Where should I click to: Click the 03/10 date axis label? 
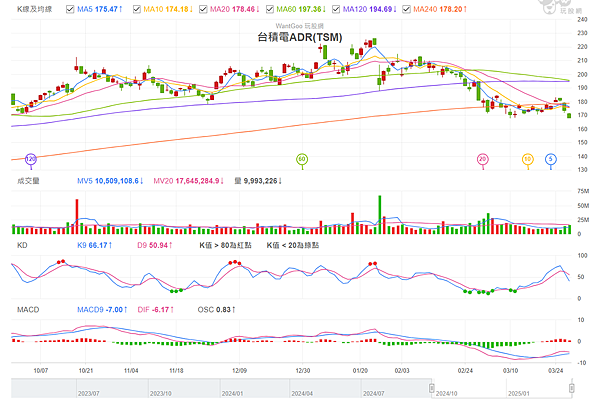tap(510, 371)
